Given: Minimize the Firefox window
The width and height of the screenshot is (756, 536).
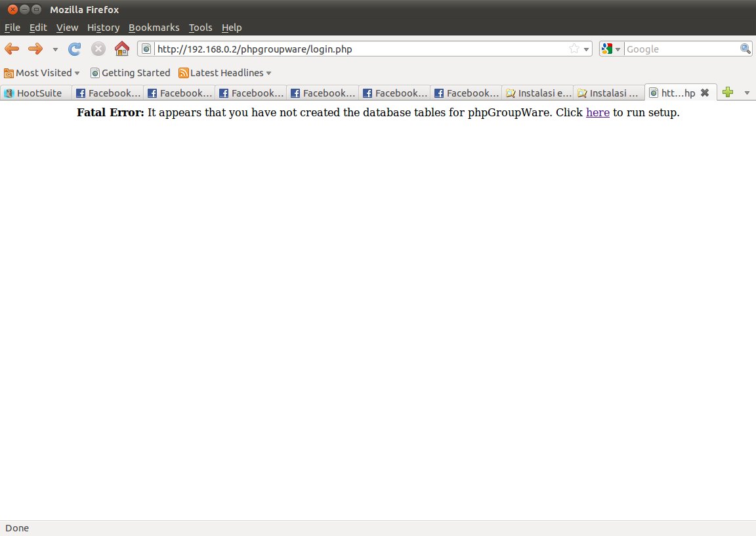Looking at the screenshot, I should [24, 10].
